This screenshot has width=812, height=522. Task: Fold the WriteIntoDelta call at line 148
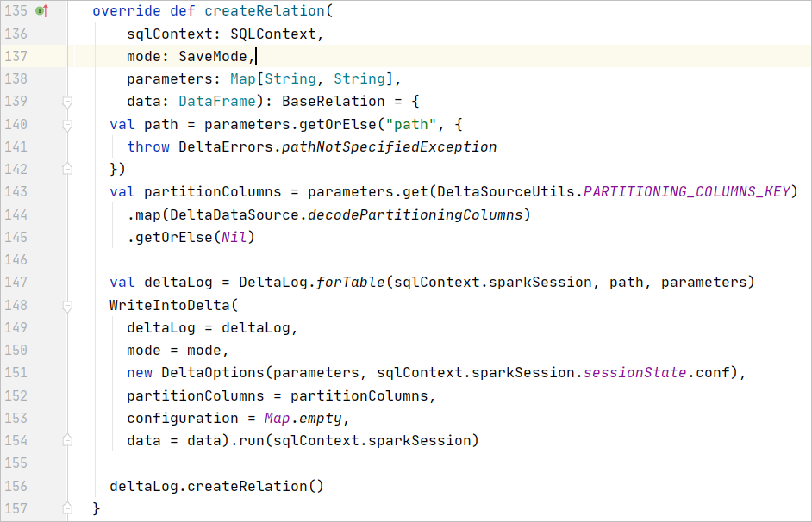[67, 305]
